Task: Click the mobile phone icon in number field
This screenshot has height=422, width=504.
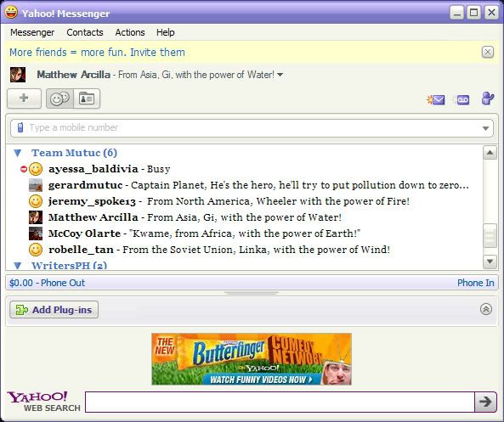Action: click(20, 127)
